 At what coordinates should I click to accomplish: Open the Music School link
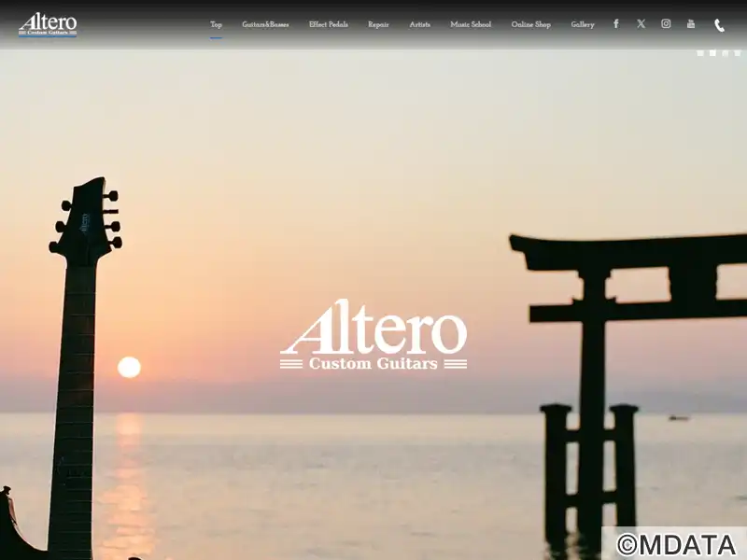pyautogui.click(x=470, y=24)
